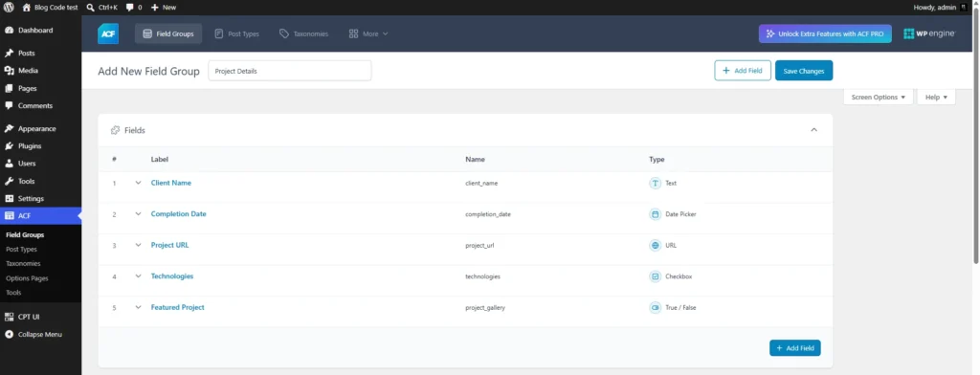The height and width of the screenshot is (375, 980).
Task: Click the bottom Add Field button
Action: (x=795, y=348)
